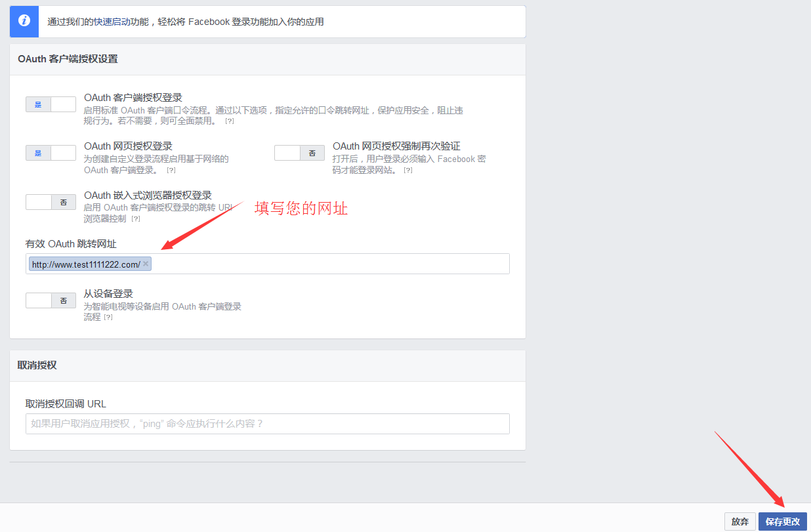Viewport: 811px width, 532px height.
Task: Click the 'OAuth 客户端授权登录' option title
Action: pyautogui.click(x=133, y=98)
